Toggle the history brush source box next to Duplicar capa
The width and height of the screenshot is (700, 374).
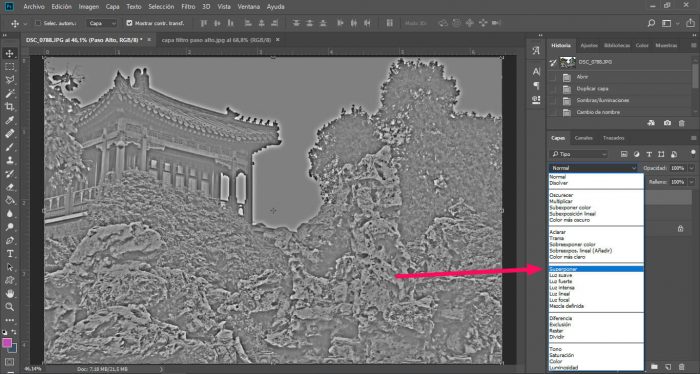[x=553, y=89]
